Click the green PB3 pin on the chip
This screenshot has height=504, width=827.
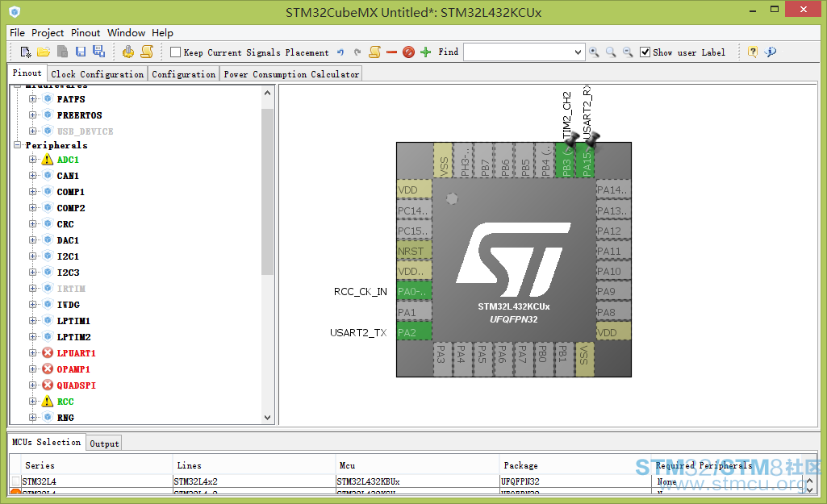pyautogui.click(x=566, y=160)
